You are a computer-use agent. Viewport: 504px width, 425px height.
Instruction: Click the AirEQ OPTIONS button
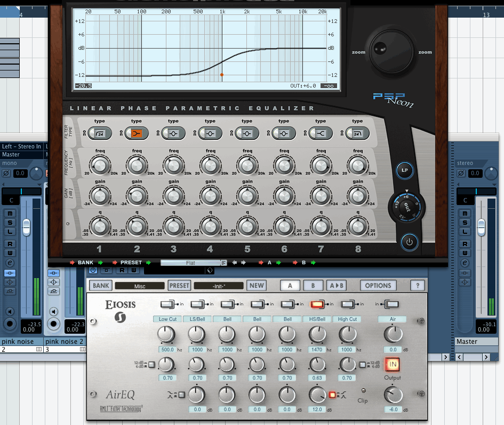click(378, 286)
